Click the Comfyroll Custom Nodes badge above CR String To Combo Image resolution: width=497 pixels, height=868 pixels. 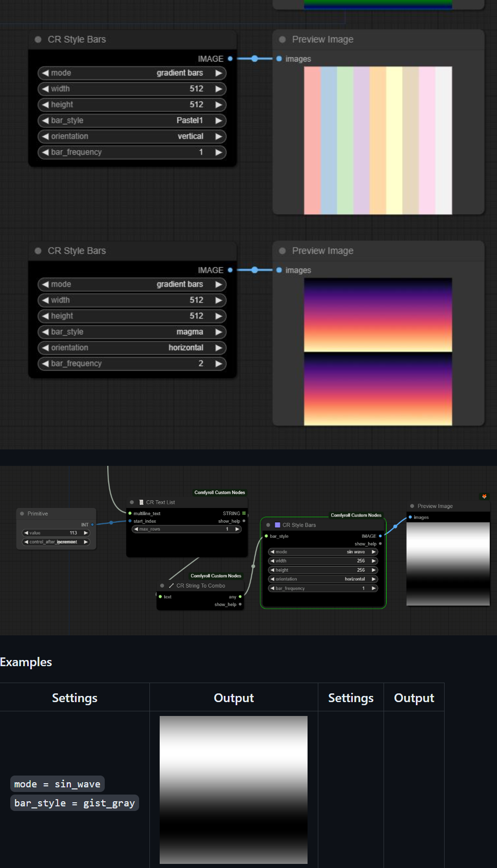(x=216, y=576)
